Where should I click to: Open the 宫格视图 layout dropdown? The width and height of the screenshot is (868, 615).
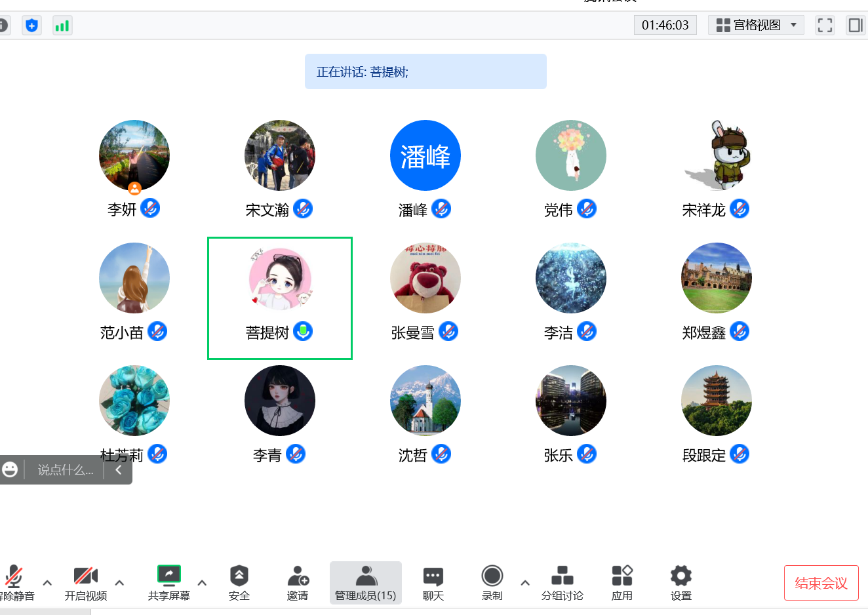coord(756,26)
